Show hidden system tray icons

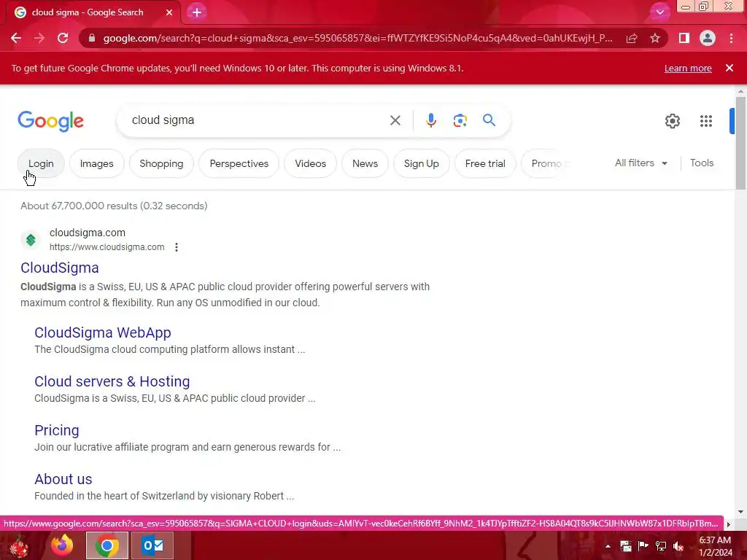pos(608,546)
